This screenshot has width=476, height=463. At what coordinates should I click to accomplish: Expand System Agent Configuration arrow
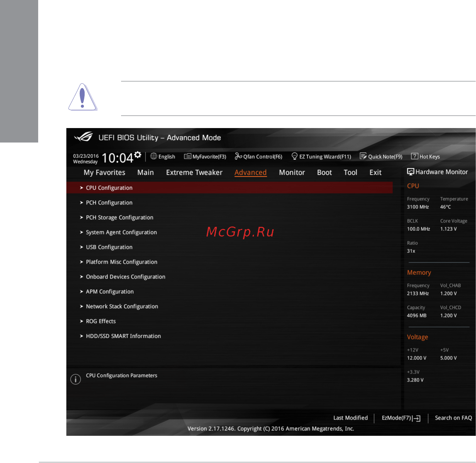click(82, 232)
